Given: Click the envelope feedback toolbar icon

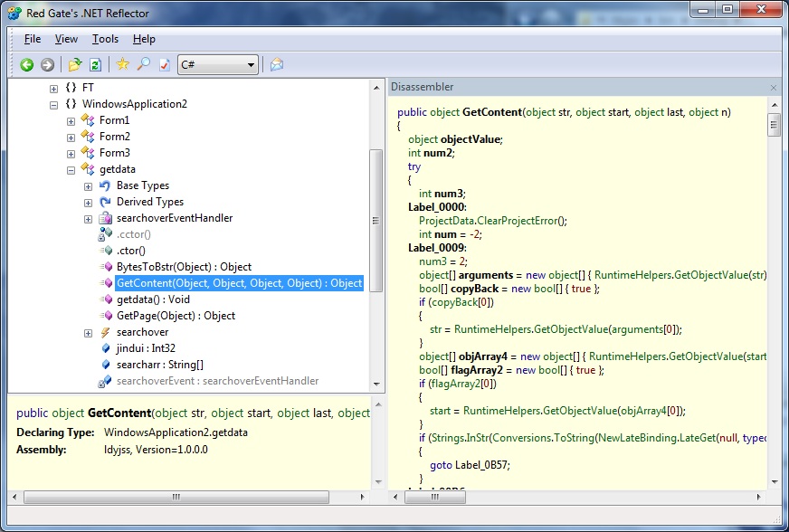Looking at the screenshot, I should (x=277, y=64).
